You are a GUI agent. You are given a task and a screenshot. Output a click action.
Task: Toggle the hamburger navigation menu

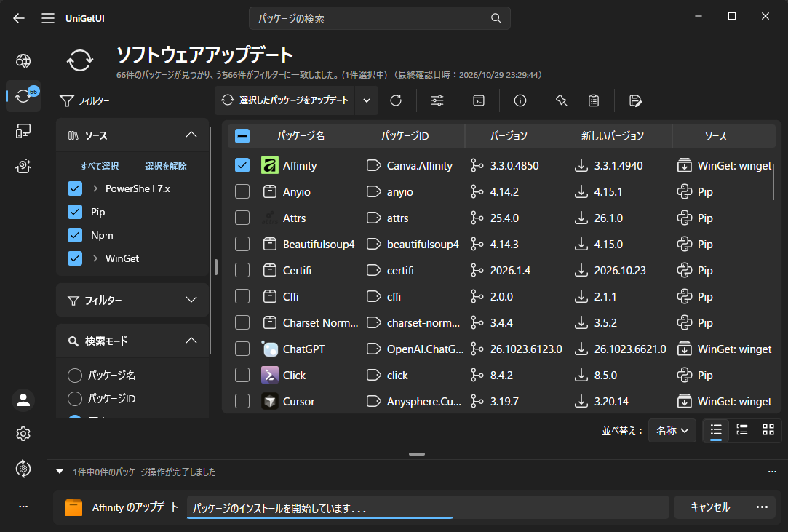[x=48, y=19]
